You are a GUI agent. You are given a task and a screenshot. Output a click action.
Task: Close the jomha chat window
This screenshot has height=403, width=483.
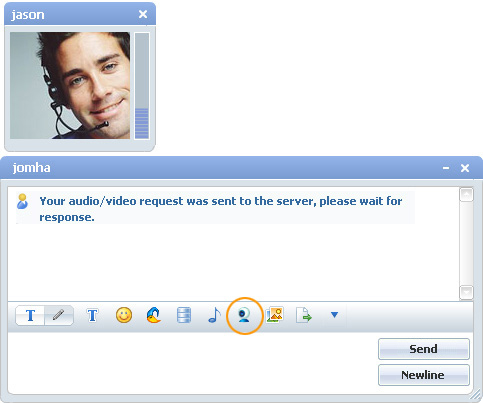click(465, 168)
